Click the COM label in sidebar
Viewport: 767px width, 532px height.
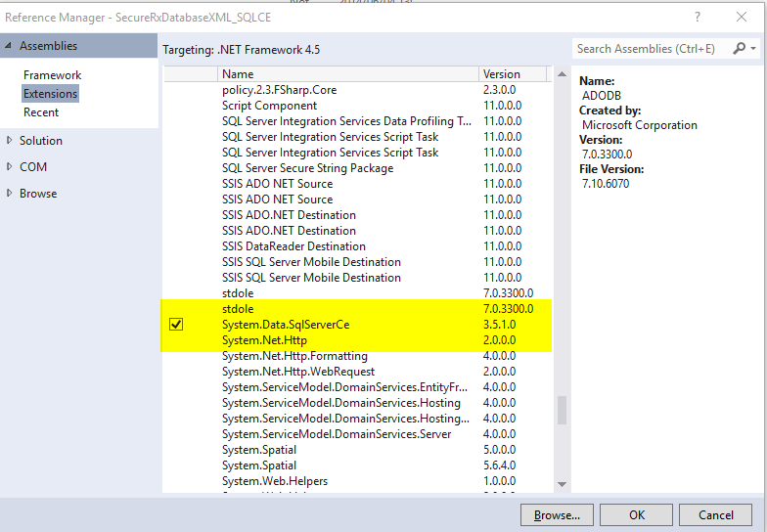33,166
